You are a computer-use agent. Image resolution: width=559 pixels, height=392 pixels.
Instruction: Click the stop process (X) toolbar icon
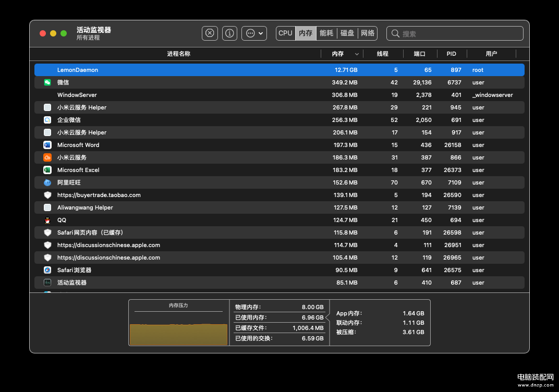[x=210, y=33]
